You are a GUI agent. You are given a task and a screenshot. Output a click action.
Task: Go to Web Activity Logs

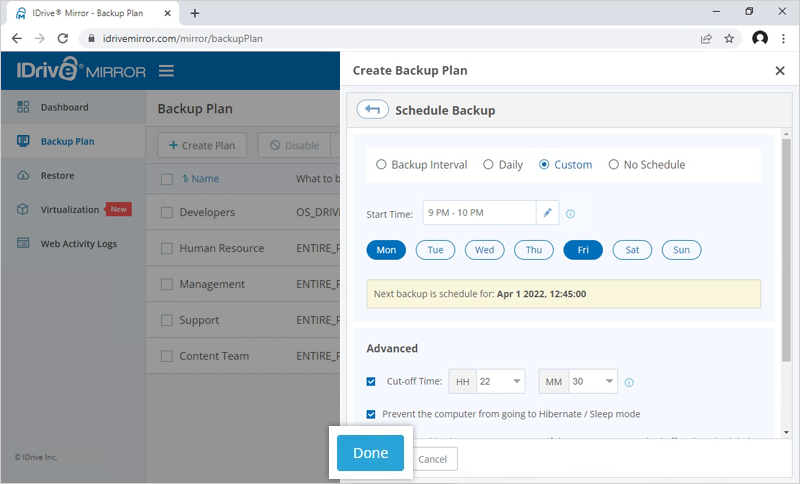(78, 244)
